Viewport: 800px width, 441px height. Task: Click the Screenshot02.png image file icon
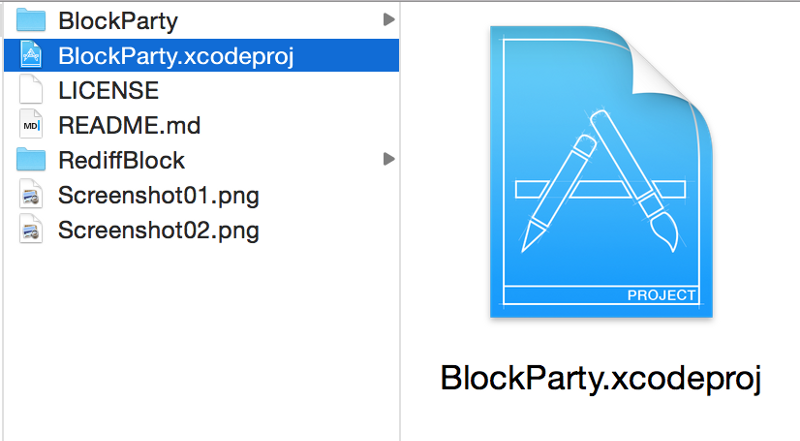click(31, 229)
